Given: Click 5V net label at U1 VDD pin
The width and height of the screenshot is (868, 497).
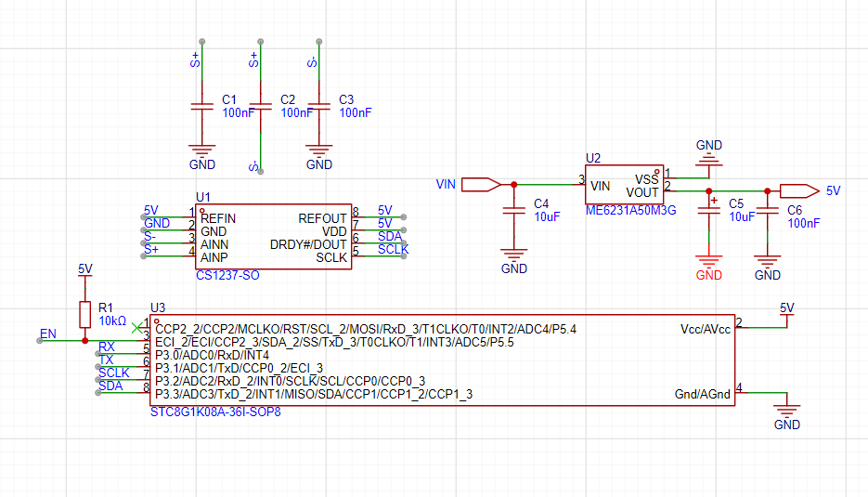Looking at the screenshot, I should (384, 223).
